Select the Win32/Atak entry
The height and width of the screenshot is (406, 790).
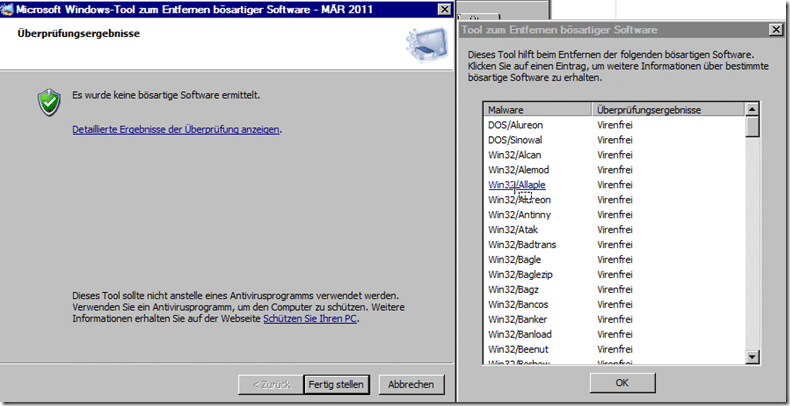[513, 230]
